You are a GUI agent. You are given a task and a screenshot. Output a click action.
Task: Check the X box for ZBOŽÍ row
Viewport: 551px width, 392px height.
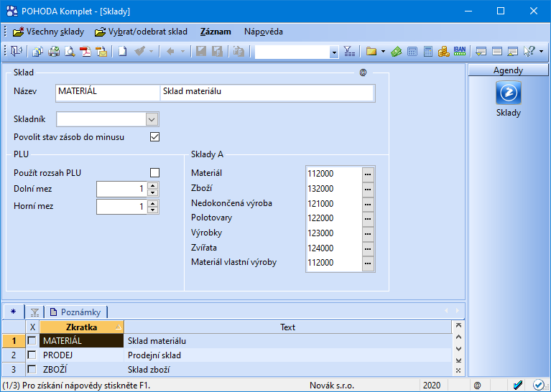[32, 369]
